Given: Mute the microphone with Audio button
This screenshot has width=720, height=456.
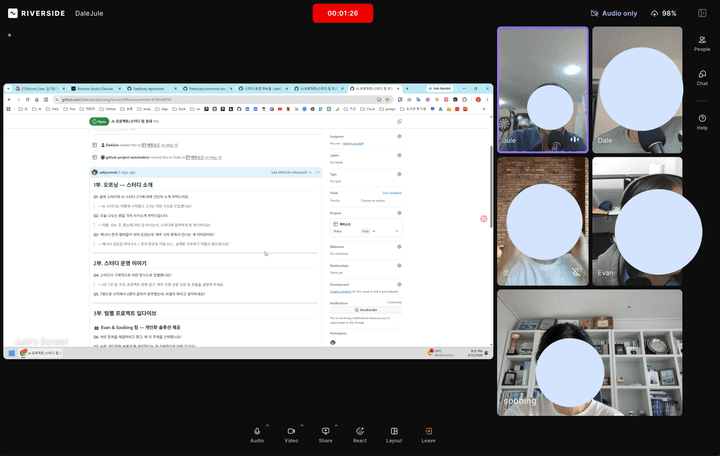Looking at the screenshot, I should (x=257, y=435).
